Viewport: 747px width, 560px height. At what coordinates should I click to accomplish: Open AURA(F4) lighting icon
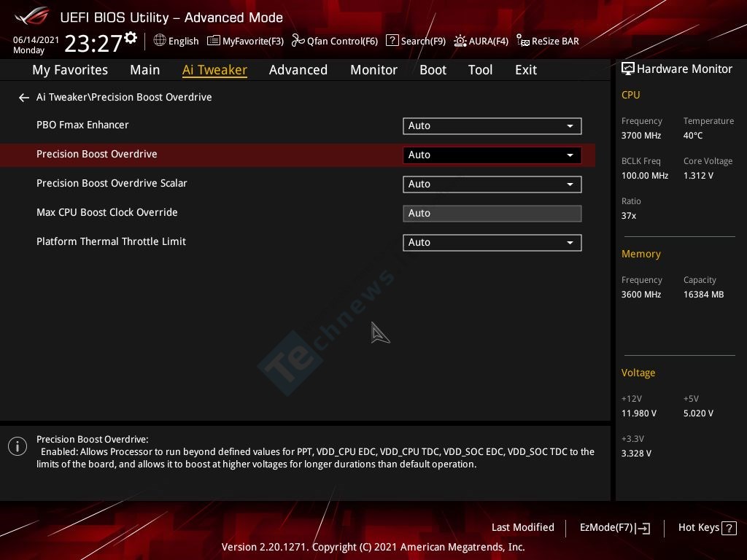[460, 41]
